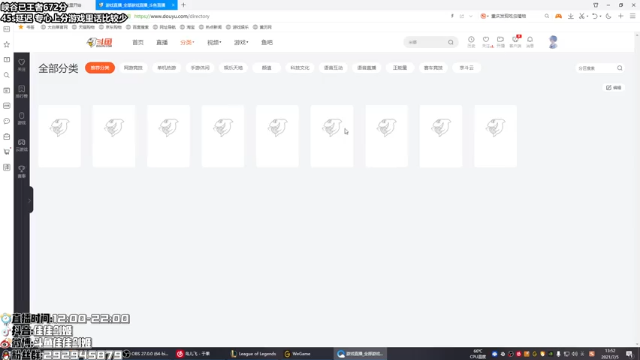Select the 京斗云 category tab
Screen dimensions: 640x360
click(x=467, y=68)
